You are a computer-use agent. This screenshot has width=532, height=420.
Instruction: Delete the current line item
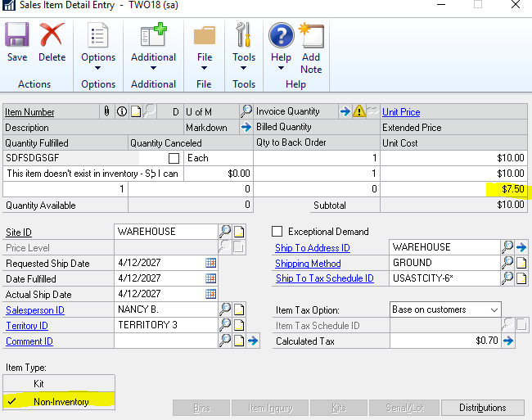[x=52, y=42]
